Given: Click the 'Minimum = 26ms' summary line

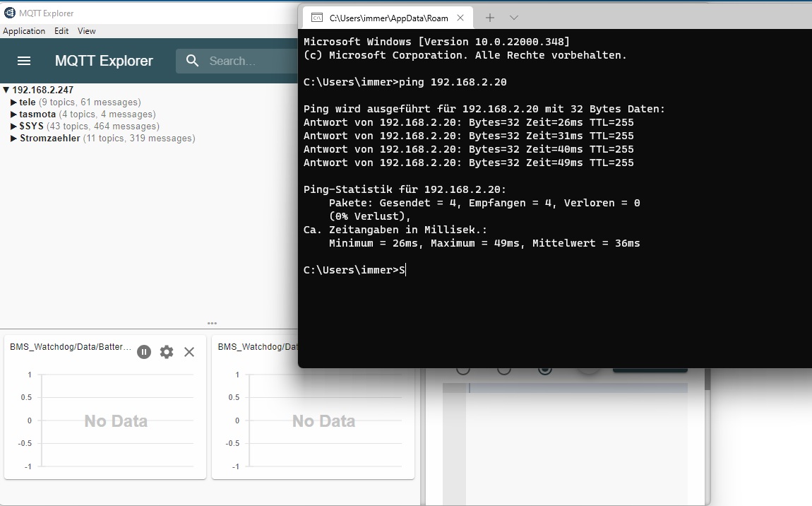Looking at the screenshot, I should pos(484,243).
